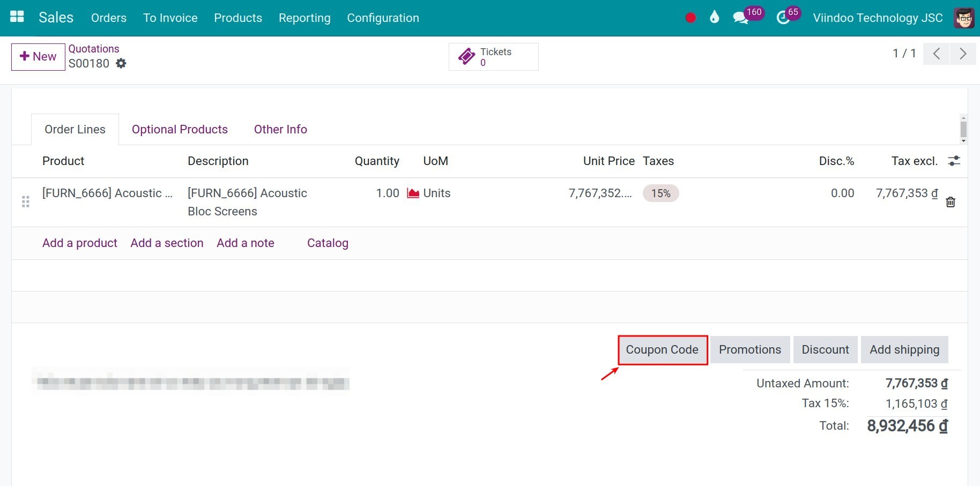Go to previous record arrow
Image resolution: width=980 pixels, height=486 pixels.
coord(937,54)
